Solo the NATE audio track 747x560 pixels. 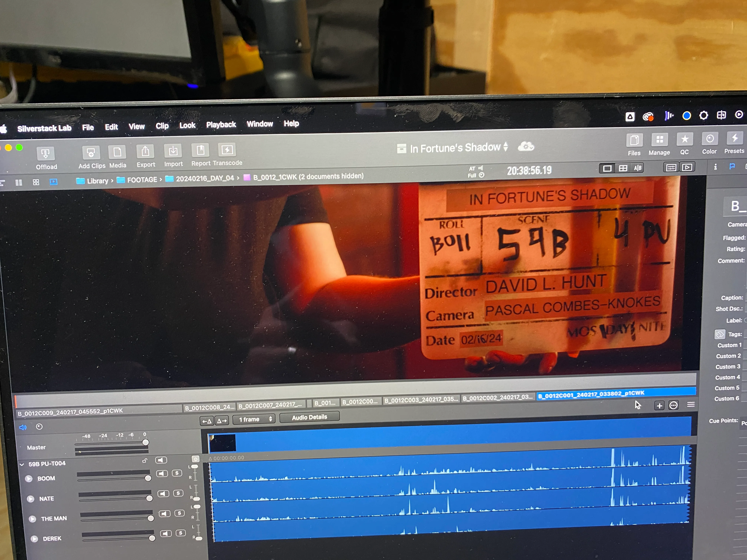(178, 494)
